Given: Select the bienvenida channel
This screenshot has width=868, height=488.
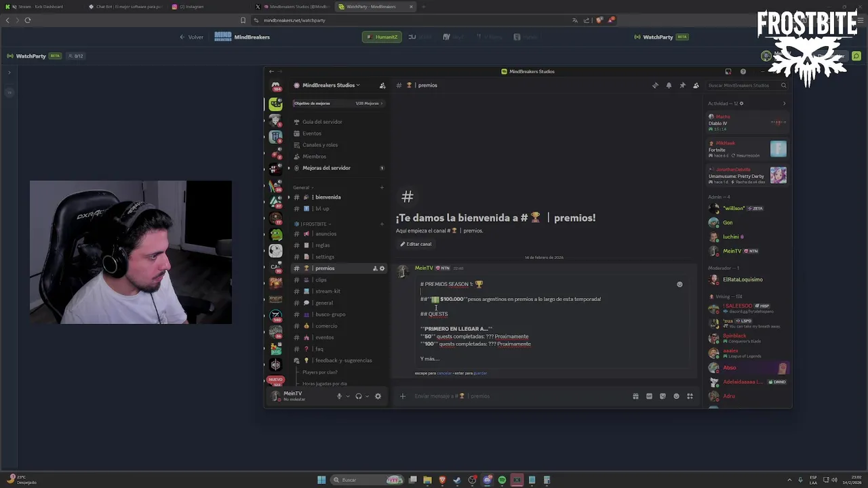Looking at the screenshot, I should coord(339,197).
